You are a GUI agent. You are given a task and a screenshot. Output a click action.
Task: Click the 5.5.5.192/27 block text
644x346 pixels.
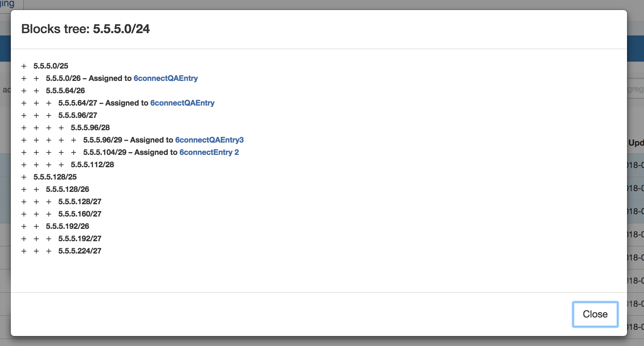point(79,239)
